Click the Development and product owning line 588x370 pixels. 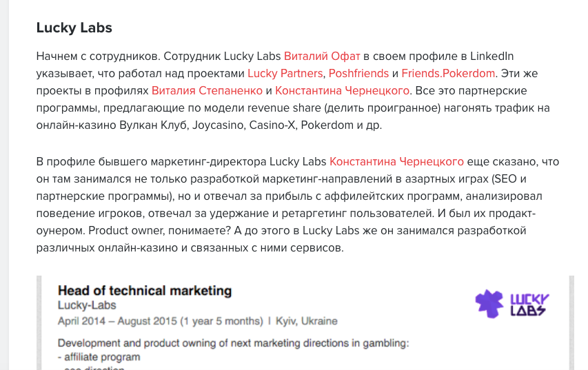click(233, 343)
